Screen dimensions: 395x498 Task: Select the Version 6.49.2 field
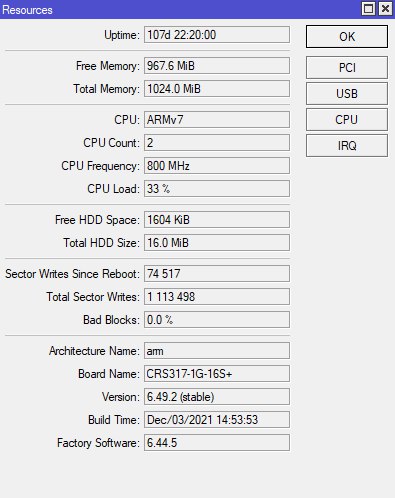(217, 397)
